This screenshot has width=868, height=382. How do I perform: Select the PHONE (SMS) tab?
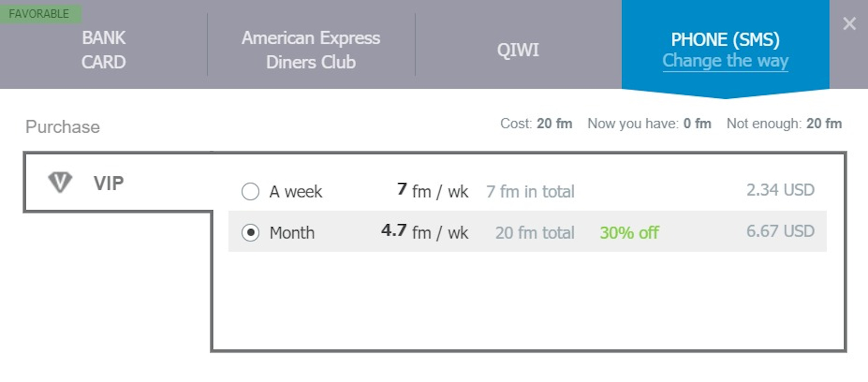click(725, 39)
